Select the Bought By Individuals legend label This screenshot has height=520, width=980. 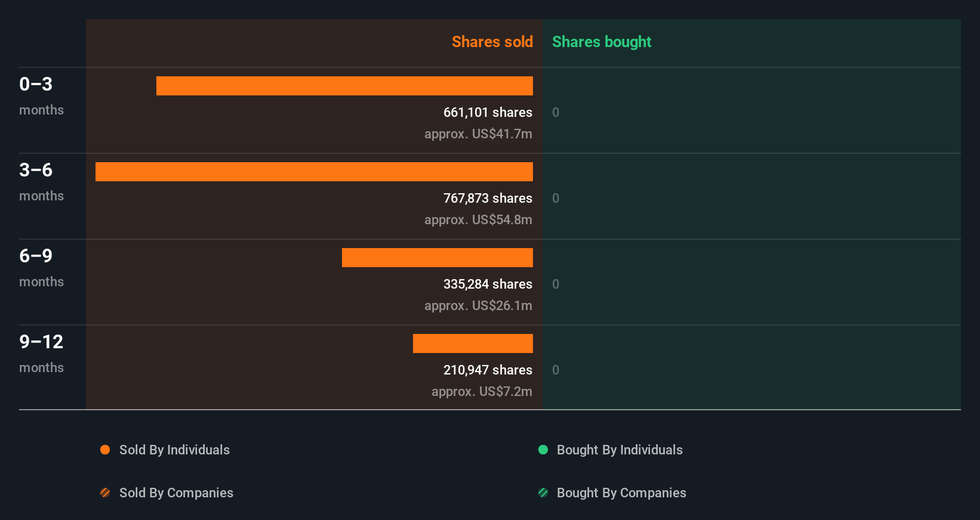(620, 450)
